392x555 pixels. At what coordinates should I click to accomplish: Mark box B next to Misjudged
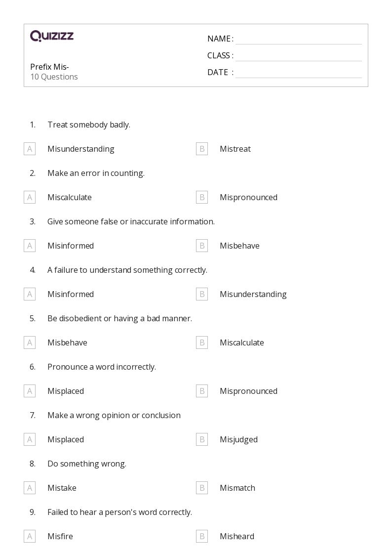pos(202,439)
